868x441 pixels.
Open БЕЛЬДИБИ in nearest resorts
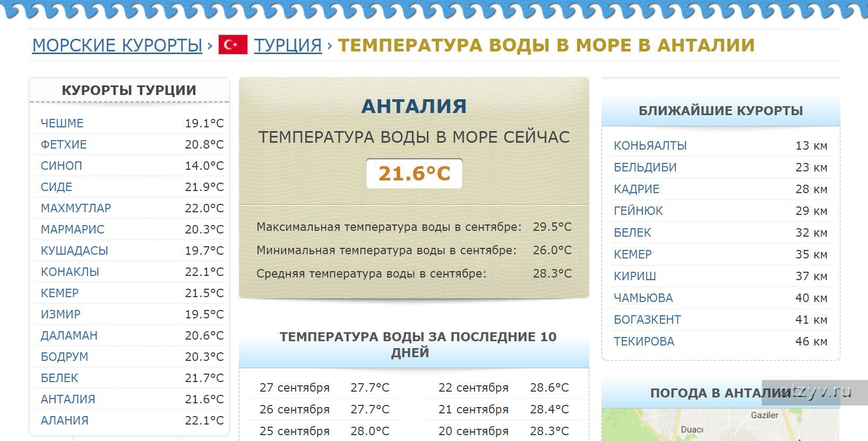point(645,167)
